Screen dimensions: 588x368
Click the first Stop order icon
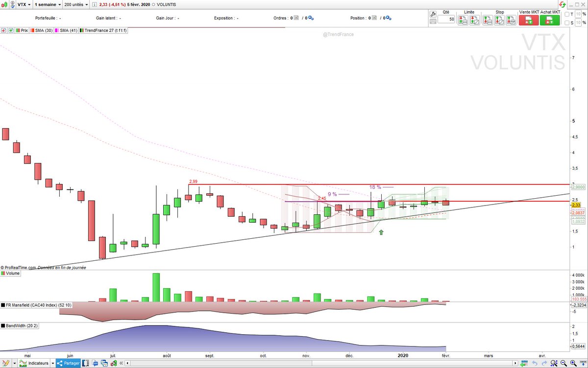click(x=487, y=20)
